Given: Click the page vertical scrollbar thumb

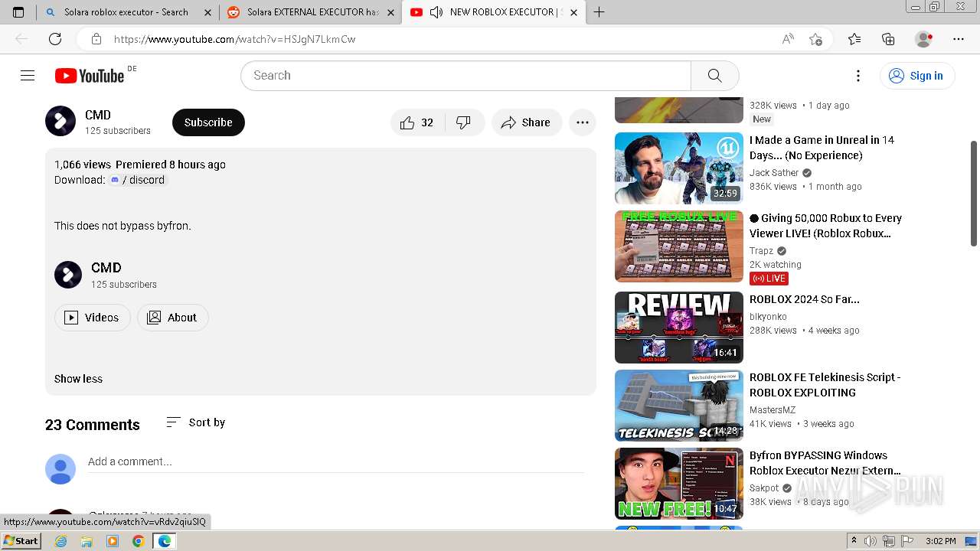Looking at the screenshot, I should 974,194.
